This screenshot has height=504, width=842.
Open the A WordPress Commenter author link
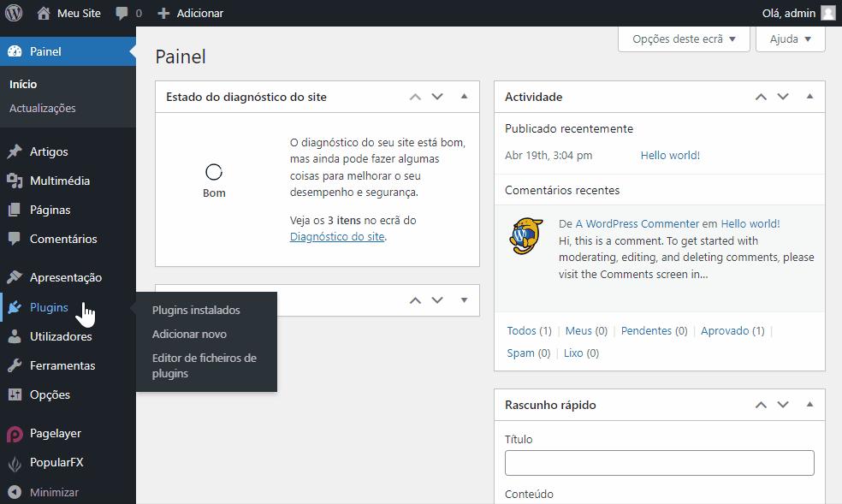[x=637, y=224]
